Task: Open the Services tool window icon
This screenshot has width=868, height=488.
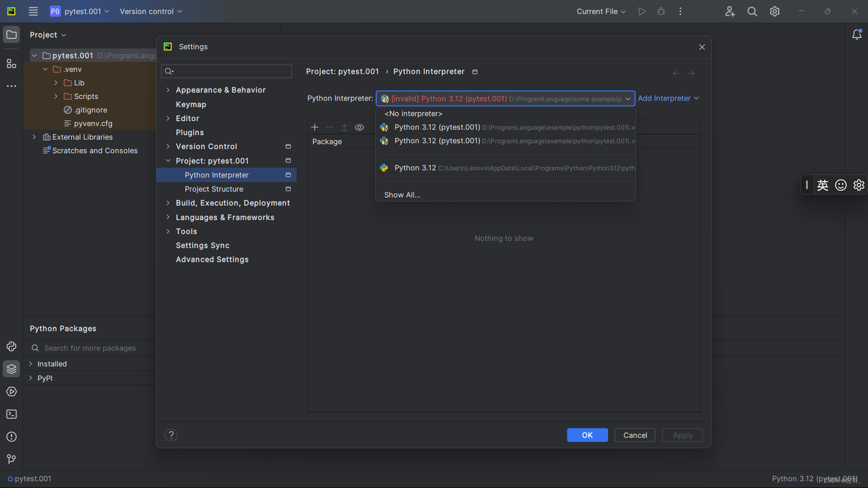Action: point(11,392)
